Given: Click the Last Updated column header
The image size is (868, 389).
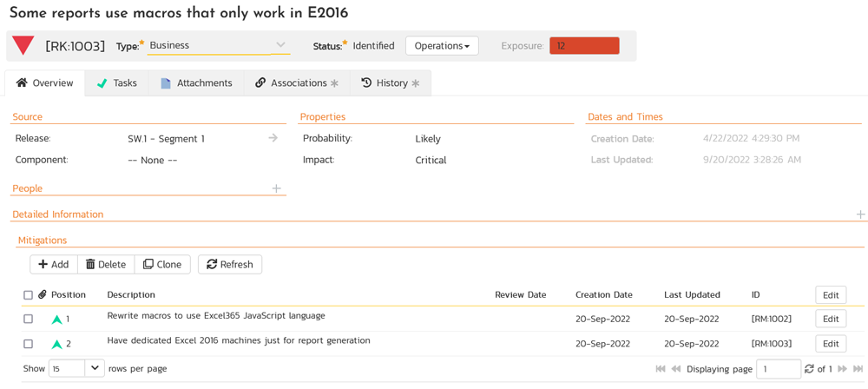Looking at the screenshot, I should tap(692, 295).
